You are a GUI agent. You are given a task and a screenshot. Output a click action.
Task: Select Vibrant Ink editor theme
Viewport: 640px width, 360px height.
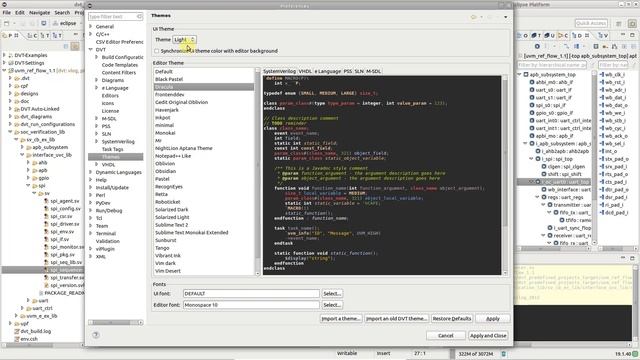pos(168,256)
